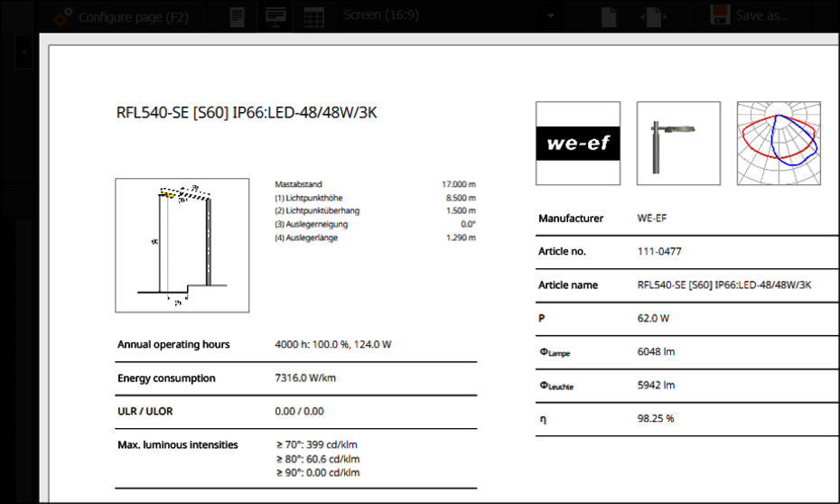This screenshot has width=840, height=504.
Task: Click the red and blue polar light diagram
Action: click(779, 144)
